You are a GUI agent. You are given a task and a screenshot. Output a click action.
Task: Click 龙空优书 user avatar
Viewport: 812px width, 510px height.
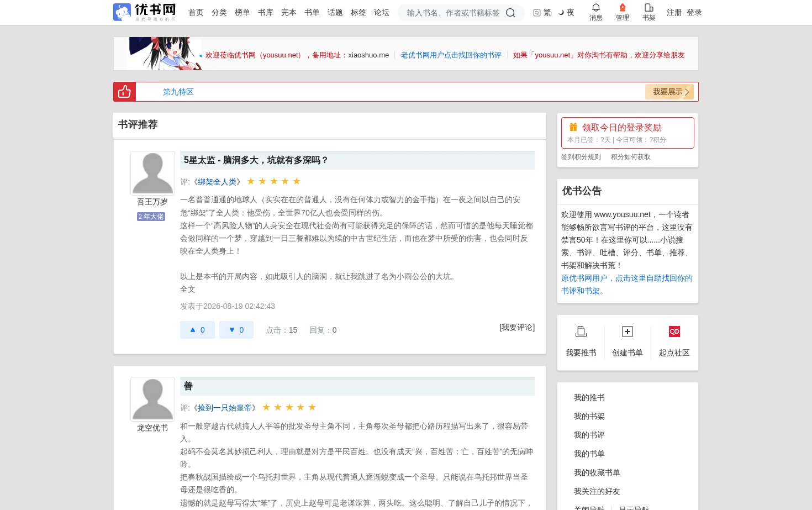pos(152,399)
